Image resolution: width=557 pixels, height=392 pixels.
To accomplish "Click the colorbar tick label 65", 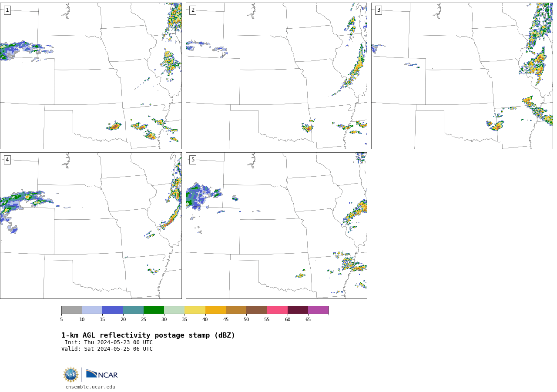I will click(308, 320).
